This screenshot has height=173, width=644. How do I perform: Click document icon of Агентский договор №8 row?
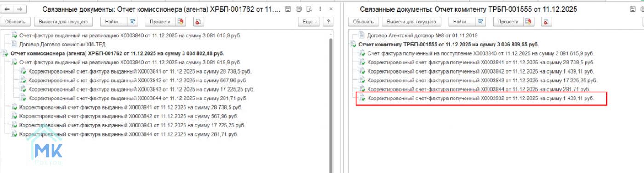[x=362, y=35]
